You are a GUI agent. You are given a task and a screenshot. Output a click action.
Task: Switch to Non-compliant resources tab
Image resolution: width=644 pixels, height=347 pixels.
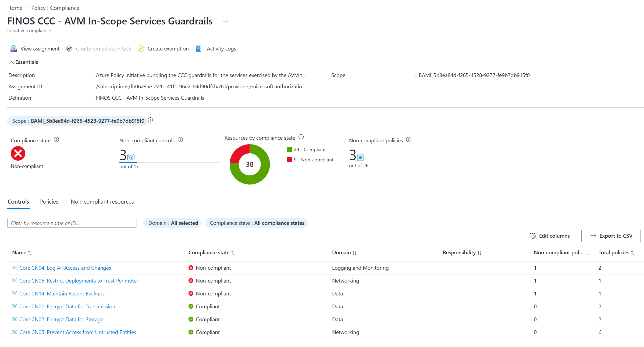coord(102,202)
